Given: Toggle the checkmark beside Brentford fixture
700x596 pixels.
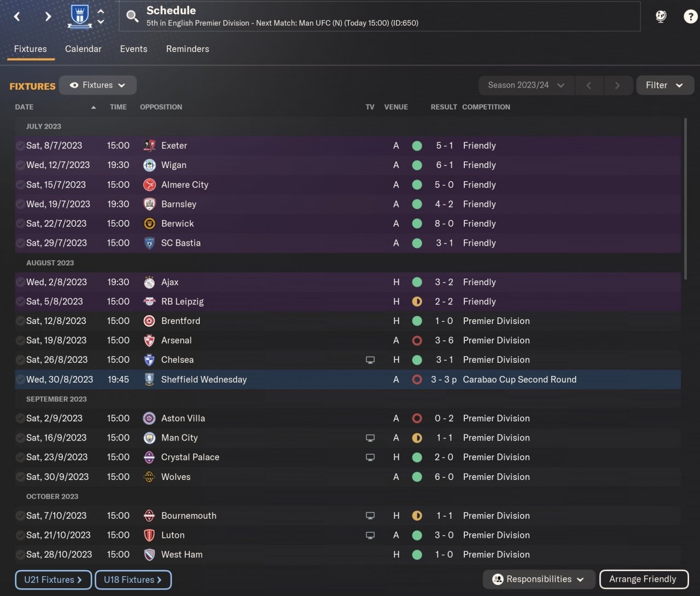Looking at the screenshot, I should 20,321.
